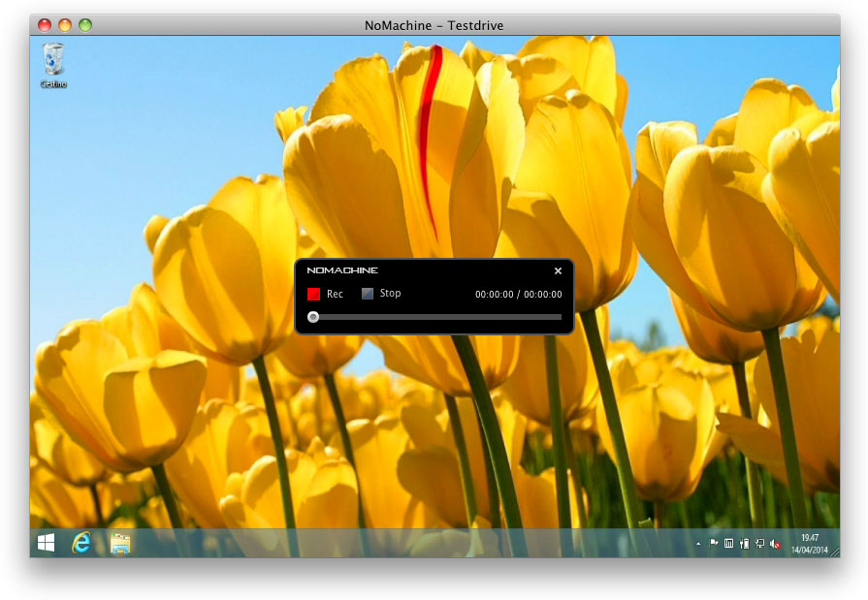Expand the hidden system tray icons arrow

698,544
